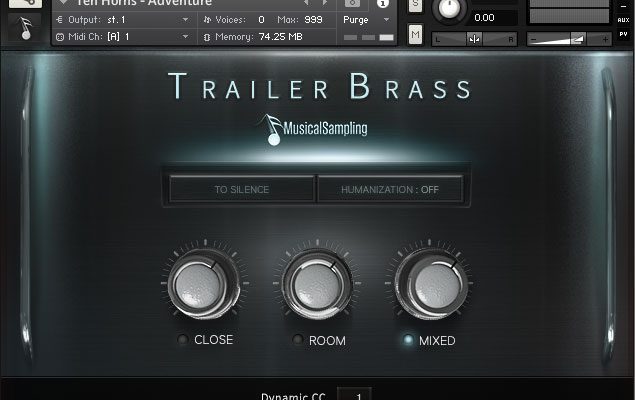
Task: Click the Dynamic CC value field
Action: (357, 395)
